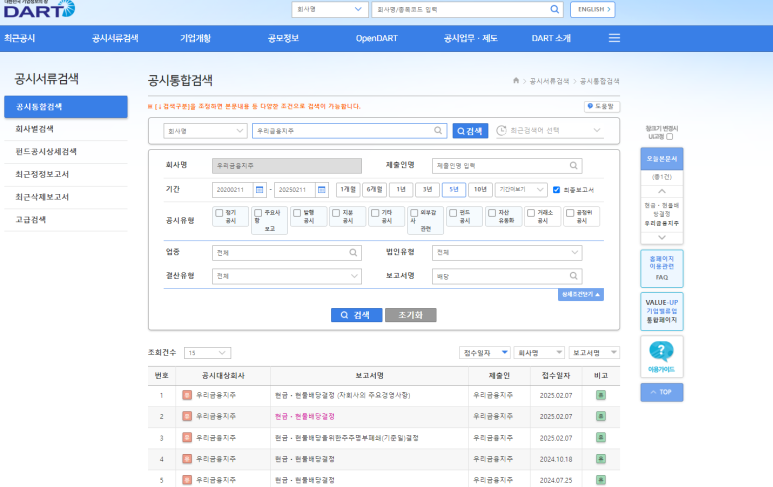Click the TOP button
773x487 pixels.
pyautogui.click(x=662, y=392)
